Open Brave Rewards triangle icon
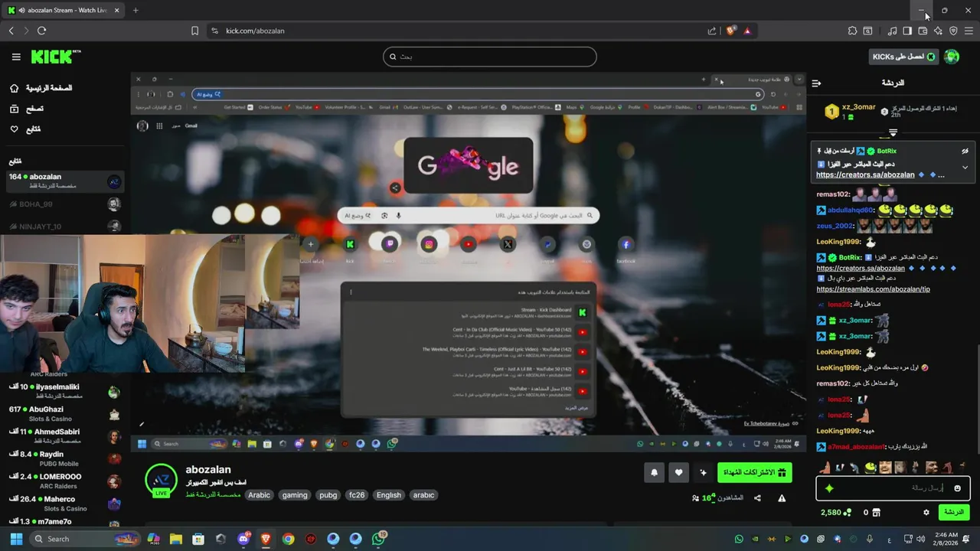 click(x=747, y=31)
